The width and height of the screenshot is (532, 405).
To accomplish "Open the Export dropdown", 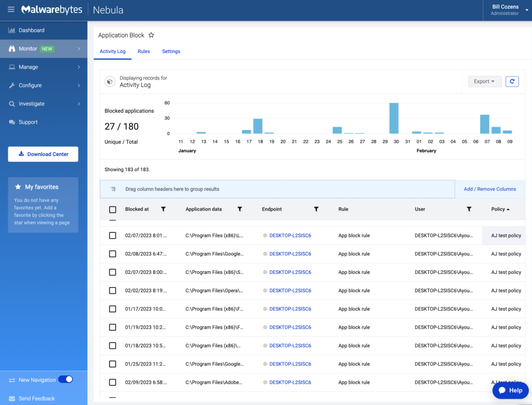I will [484, 82].
